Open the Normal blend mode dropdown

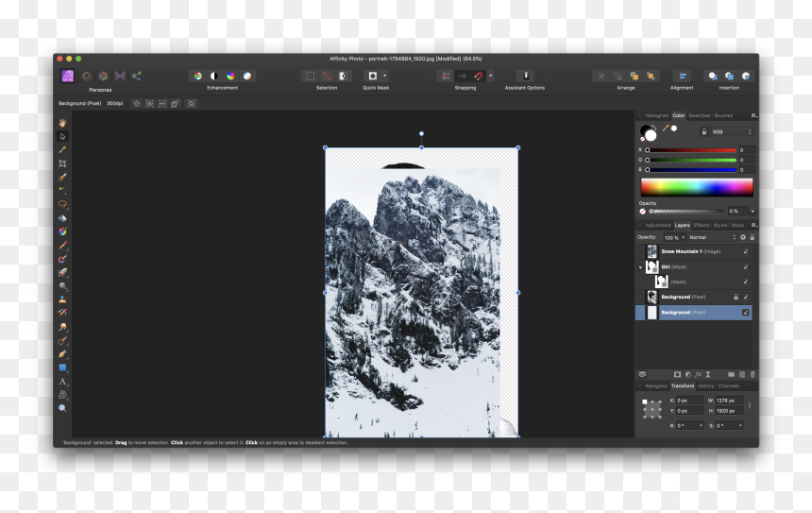coord(712,237)
